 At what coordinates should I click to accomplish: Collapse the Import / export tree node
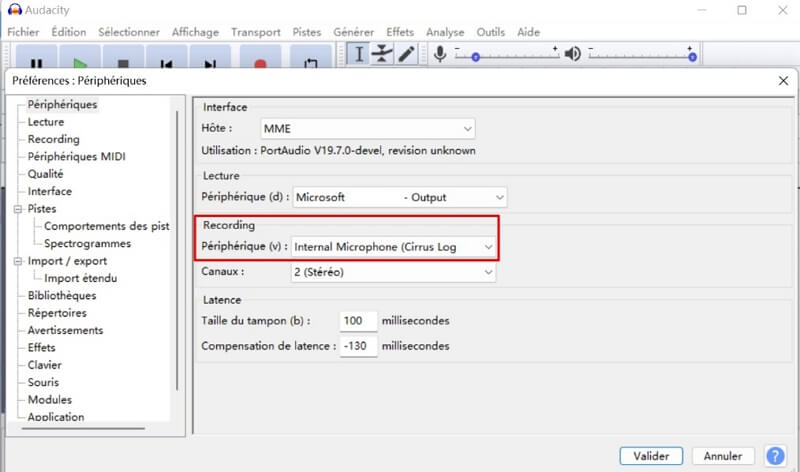[x=18, y=261]
